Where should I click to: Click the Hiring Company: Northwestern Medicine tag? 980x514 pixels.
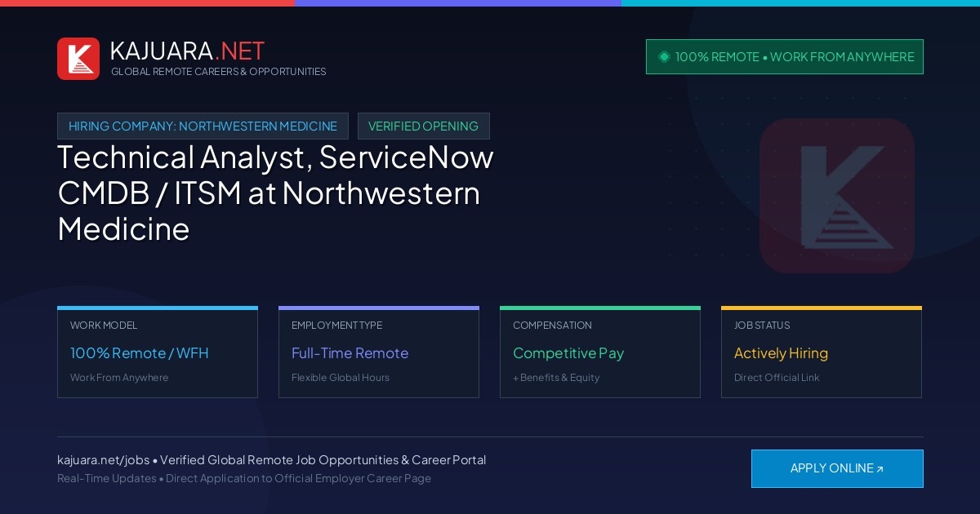(203, 126)
